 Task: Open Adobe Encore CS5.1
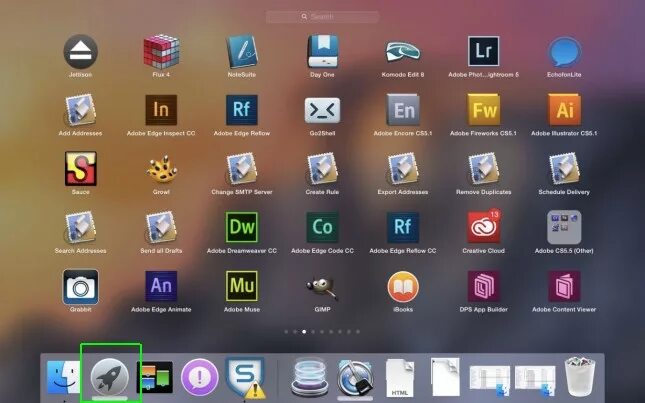tap(403, 110)
